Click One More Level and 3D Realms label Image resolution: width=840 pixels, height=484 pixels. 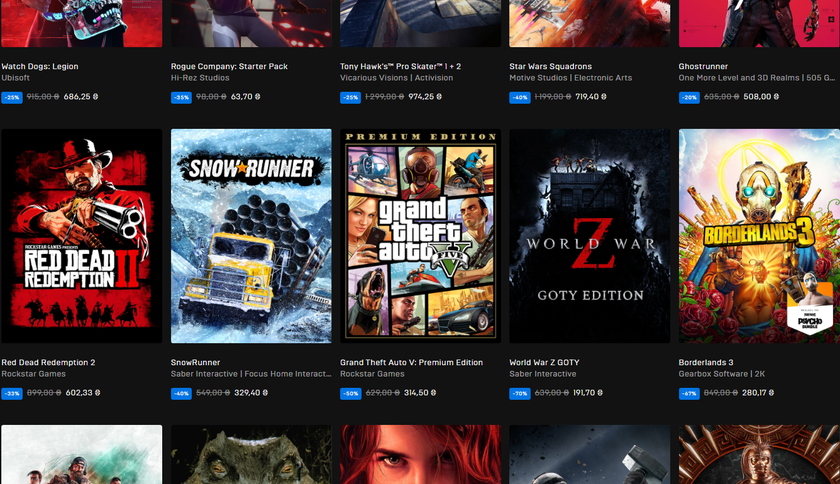(x=756, y=78)
